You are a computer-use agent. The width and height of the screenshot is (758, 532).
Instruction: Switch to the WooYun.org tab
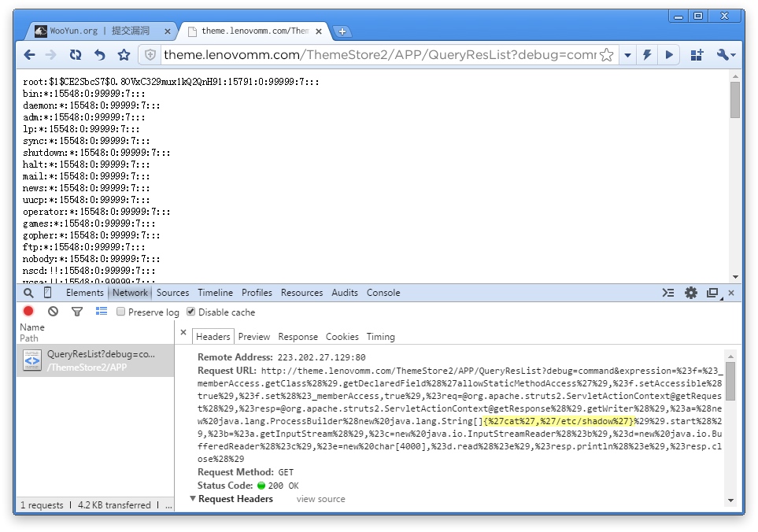tap(100, 31)
